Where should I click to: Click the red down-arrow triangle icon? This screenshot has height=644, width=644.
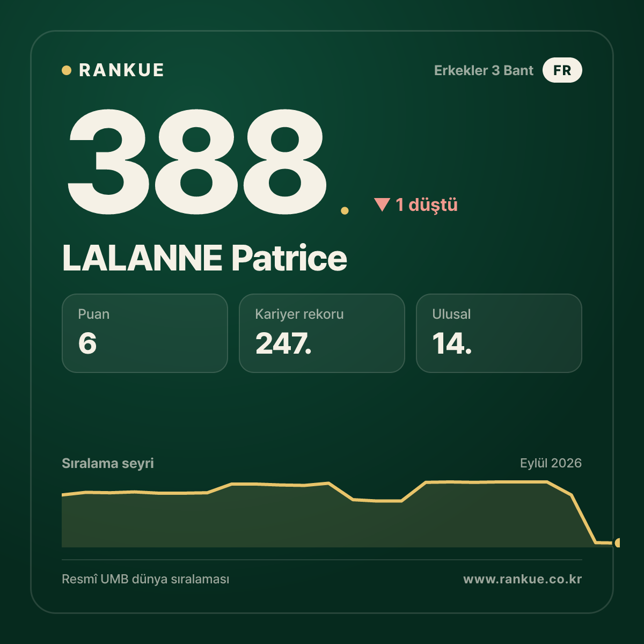(382, 204)
